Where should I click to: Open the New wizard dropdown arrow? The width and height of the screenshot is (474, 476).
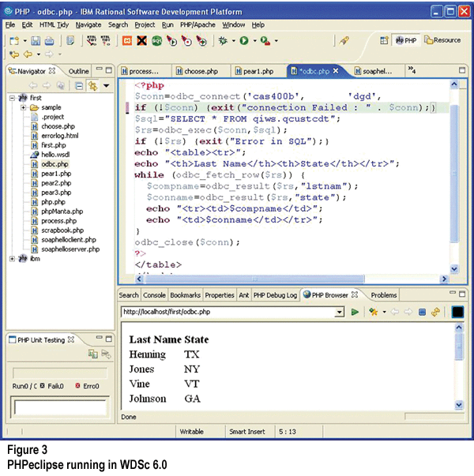(x=25, y=41)
